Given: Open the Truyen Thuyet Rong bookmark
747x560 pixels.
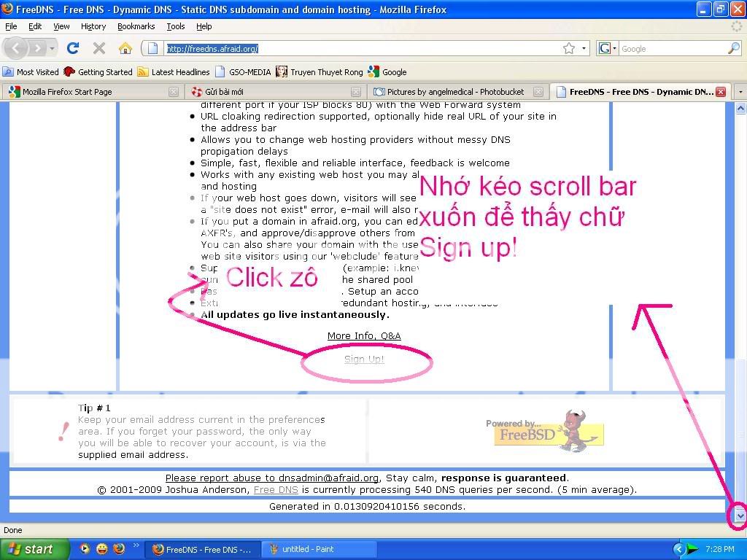Looking at the screenshot, I should 320,72.
